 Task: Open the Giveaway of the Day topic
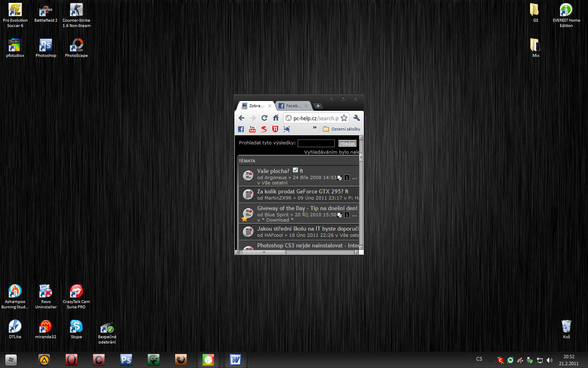coord(307,208)
